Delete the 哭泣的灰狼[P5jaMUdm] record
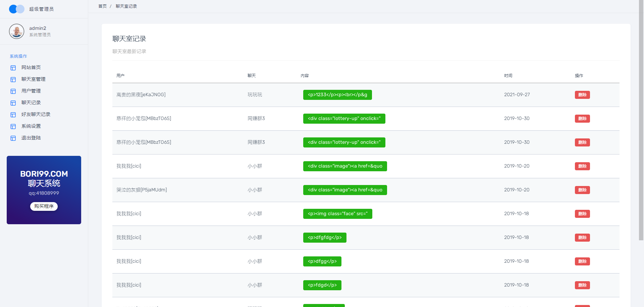Viewport: 644px width, 307px height. (582, 190)
